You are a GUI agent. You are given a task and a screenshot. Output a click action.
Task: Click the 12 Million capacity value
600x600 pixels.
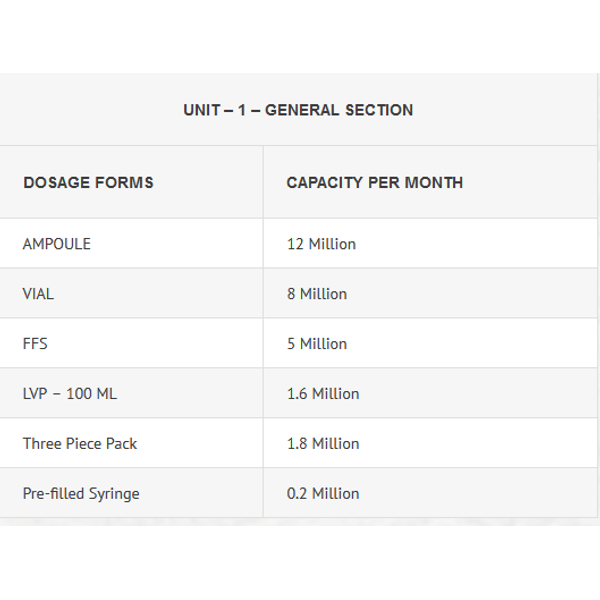pyautogui.click(x=321, y=244)
